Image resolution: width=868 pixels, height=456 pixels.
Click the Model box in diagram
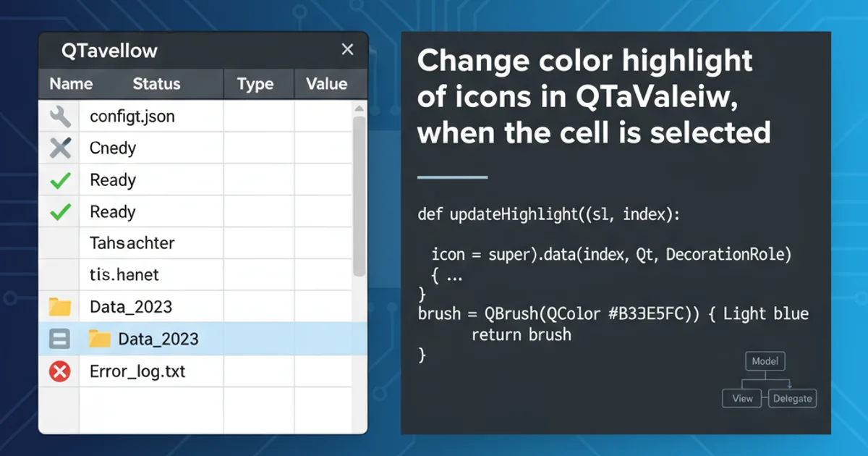point(765,361)
